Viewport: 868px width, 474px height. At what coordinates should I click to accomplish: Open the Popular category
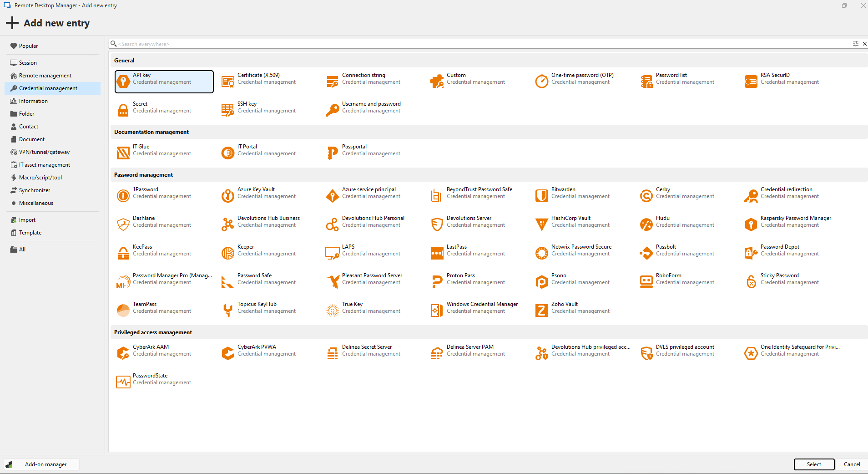(x=52, y=46)
